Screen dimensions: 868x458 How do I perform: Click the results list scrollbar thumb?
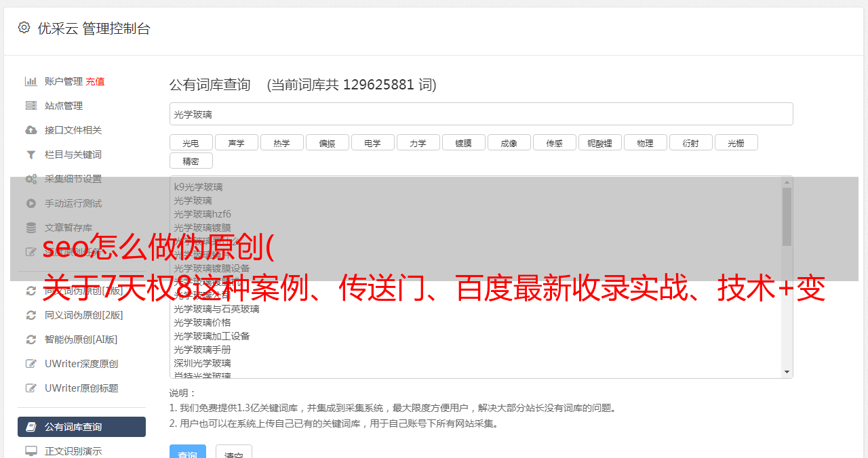point(787,216)
